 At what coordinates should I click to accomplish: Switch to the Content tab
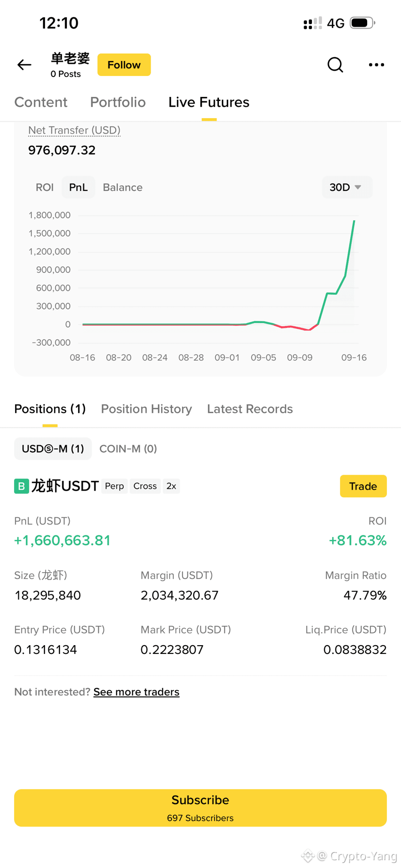41,102
